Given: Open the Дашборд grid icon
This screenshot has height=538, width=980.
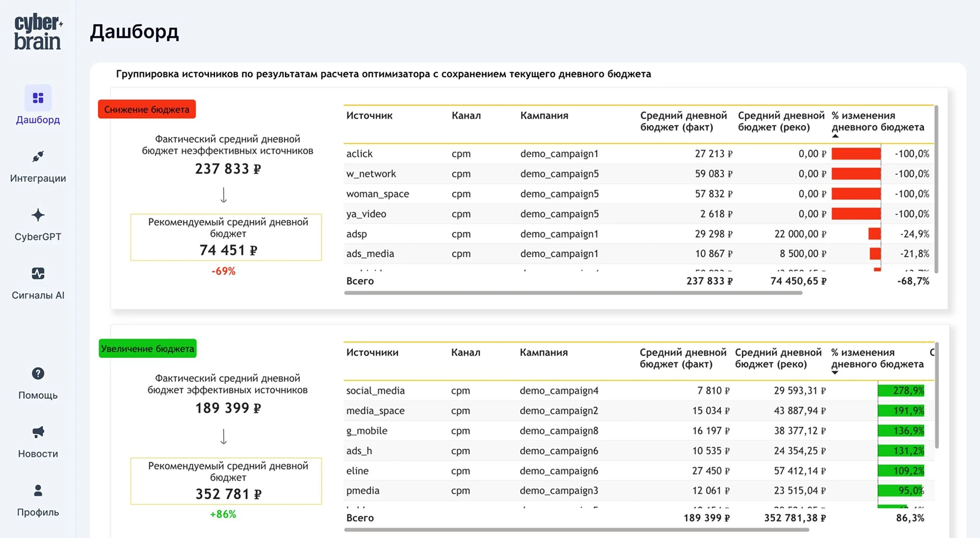Looking at the screenshot, I should [x=38, y=98].
